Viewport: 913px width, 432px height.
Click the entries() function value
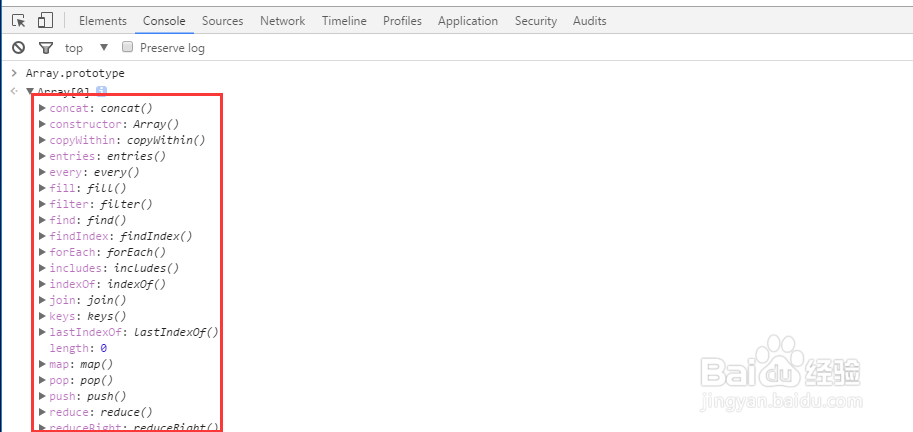[x=136, y=156]
